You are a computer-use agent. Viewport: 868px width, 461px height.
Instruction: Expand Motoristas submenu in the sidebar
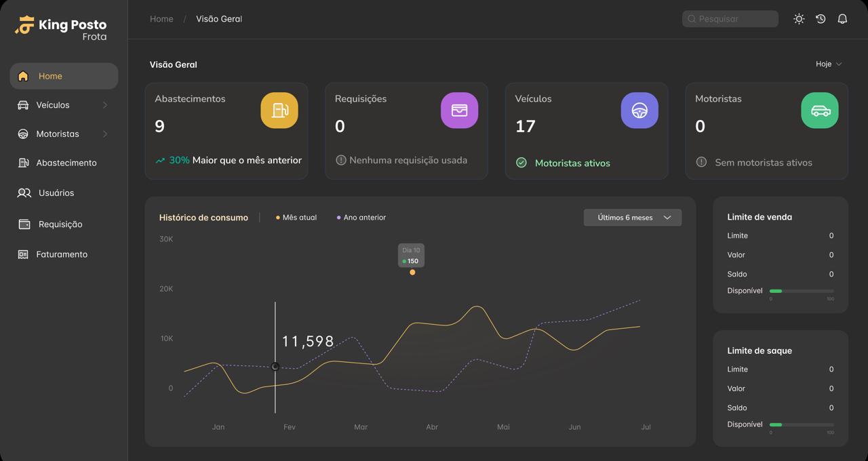(105, 134)
